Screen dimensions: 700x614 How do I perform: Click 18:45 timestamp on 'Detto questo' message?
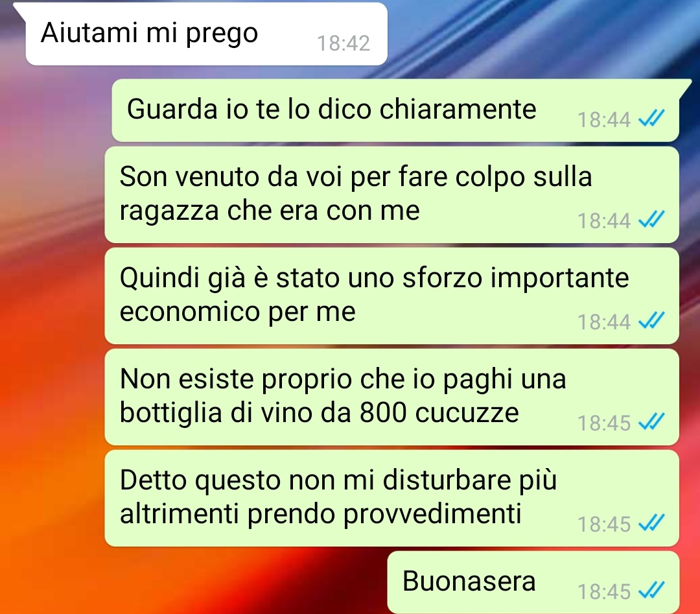pyautogui.click(x=604, y=525)
